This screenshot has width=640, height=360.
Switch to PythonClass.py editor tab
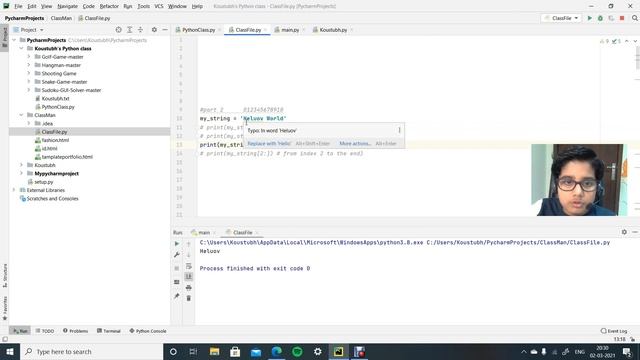pyautogui.click(x=198, y=30)
